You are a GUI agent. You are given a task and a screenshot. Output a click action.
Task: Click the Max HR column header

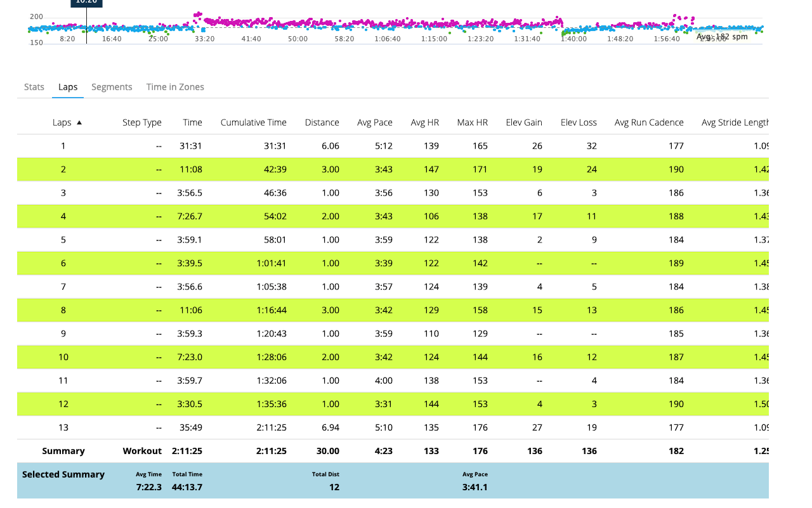tap(473, 123)
